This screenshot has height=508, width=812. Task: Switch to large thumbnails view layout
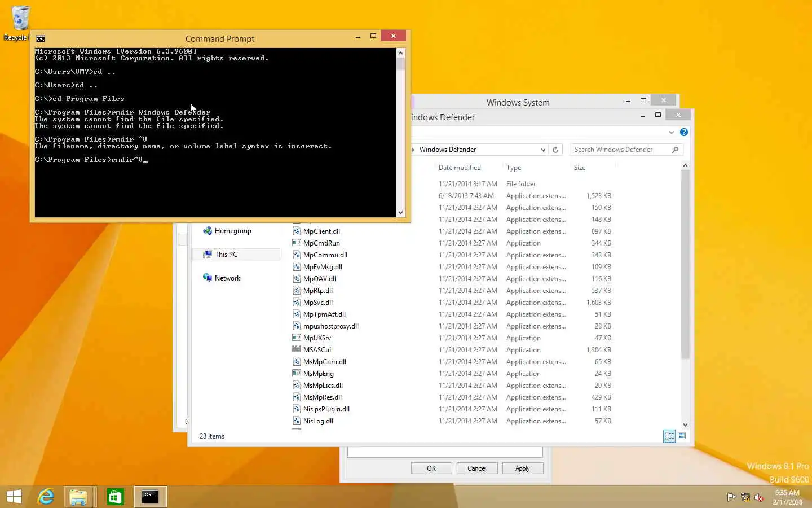[x=682, y=436]
